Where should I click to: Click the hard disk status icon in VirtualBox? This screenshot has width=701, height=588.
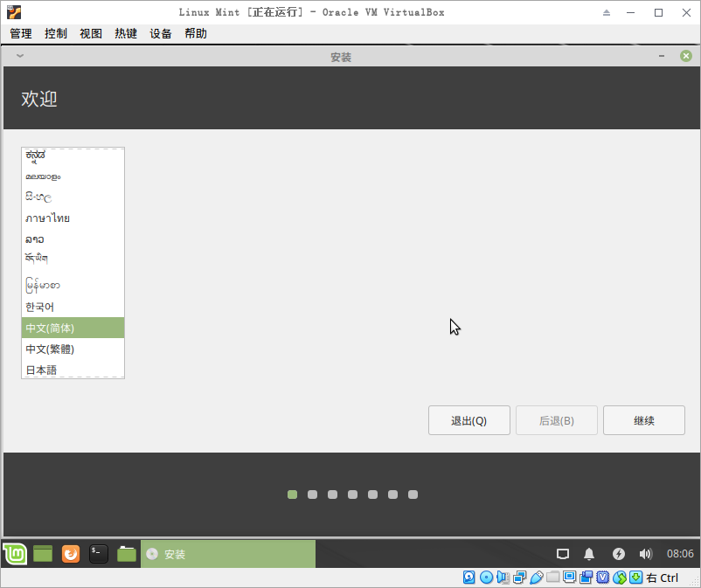pyautogui.click(x=469, y=577)
